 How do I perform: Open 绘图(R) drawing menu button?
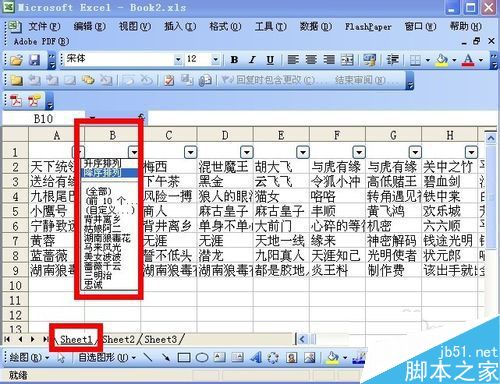pos(30,358)
